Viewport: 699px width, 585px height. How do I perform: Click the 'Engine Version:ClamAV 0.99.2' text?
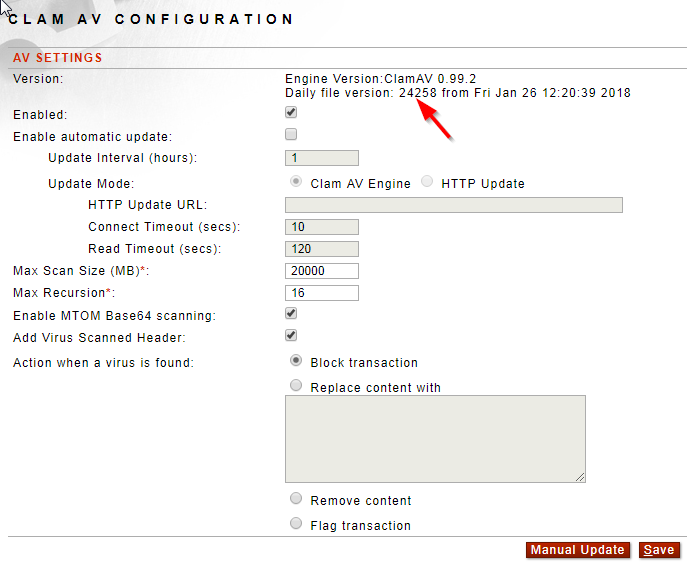[x=381, y=79]
